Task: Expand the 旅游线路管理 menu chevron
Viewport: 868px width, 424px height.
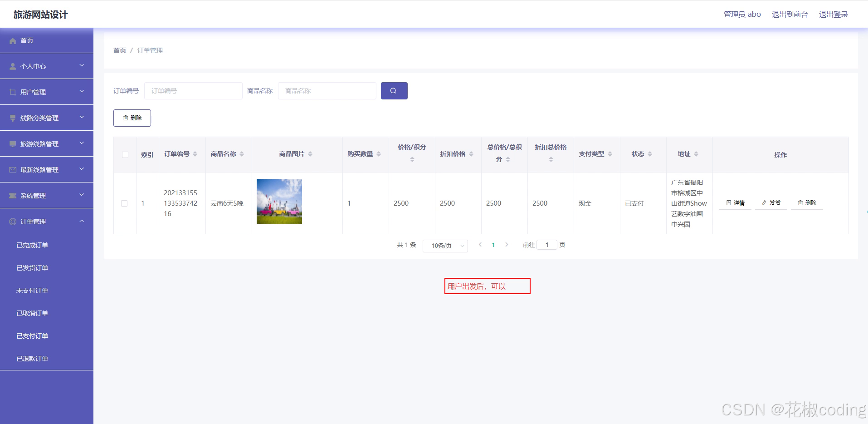Action: 82,143
